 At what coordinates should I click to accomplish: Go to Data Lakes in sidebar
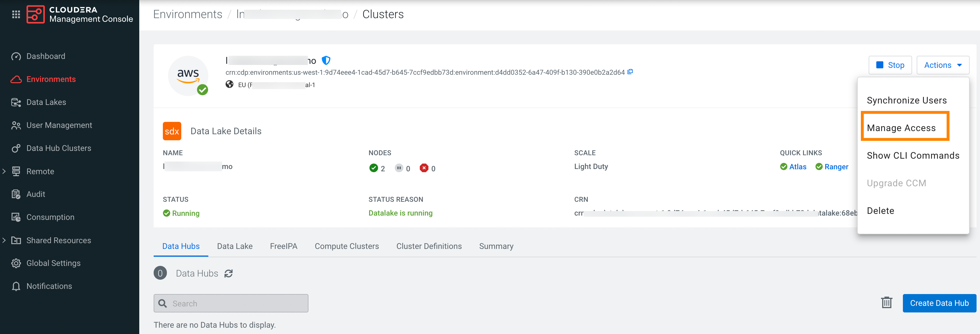46,102
